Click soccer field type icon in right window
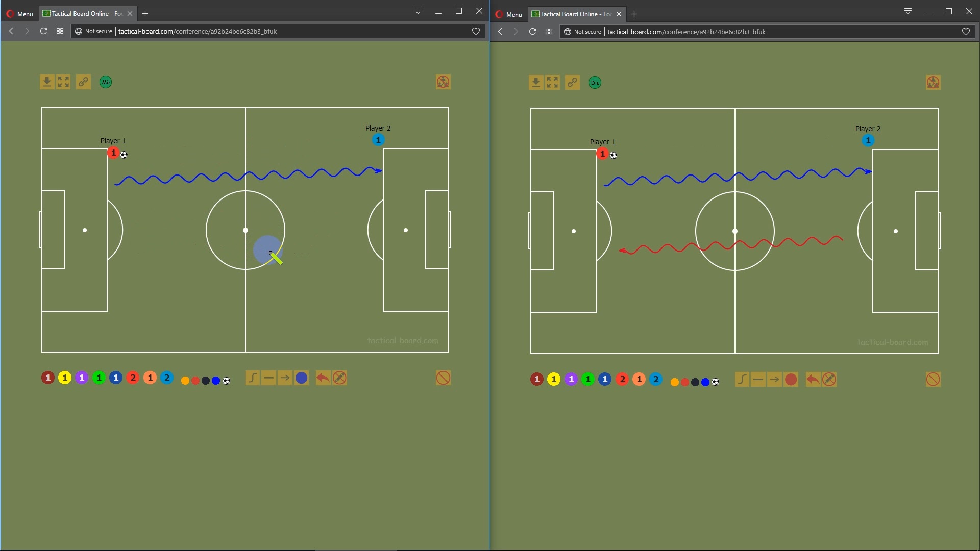 933,83
